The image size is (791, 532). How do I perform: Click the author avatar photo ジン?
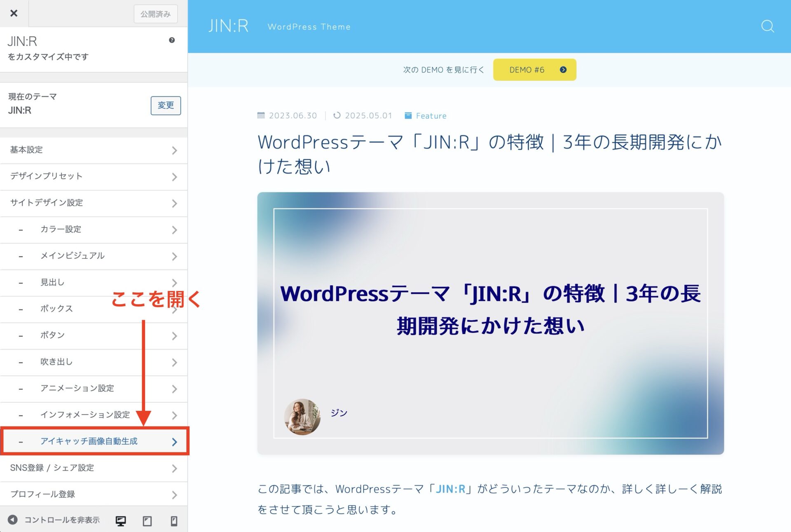302,417
